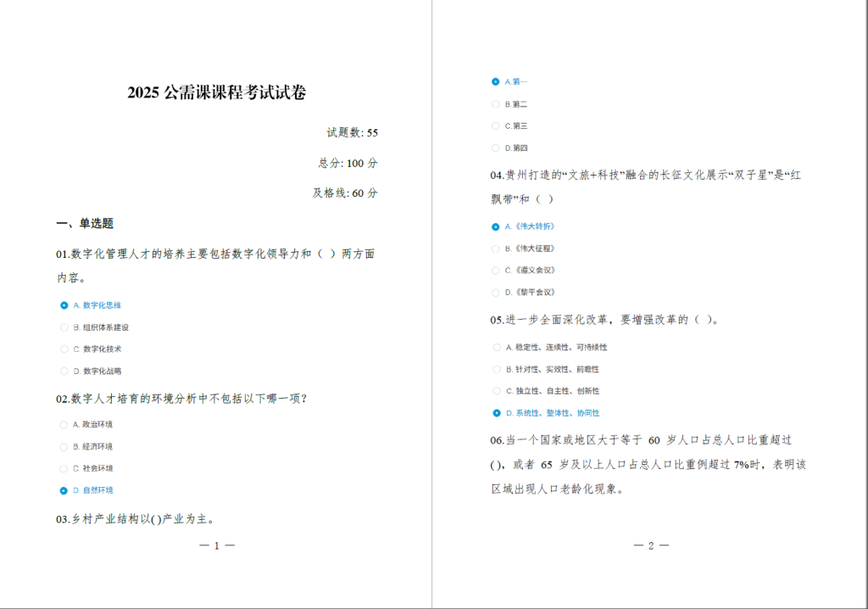Click the page number 1 footer
The width and height of the screenshot is (868, 609).
click(x=217, y=546)
